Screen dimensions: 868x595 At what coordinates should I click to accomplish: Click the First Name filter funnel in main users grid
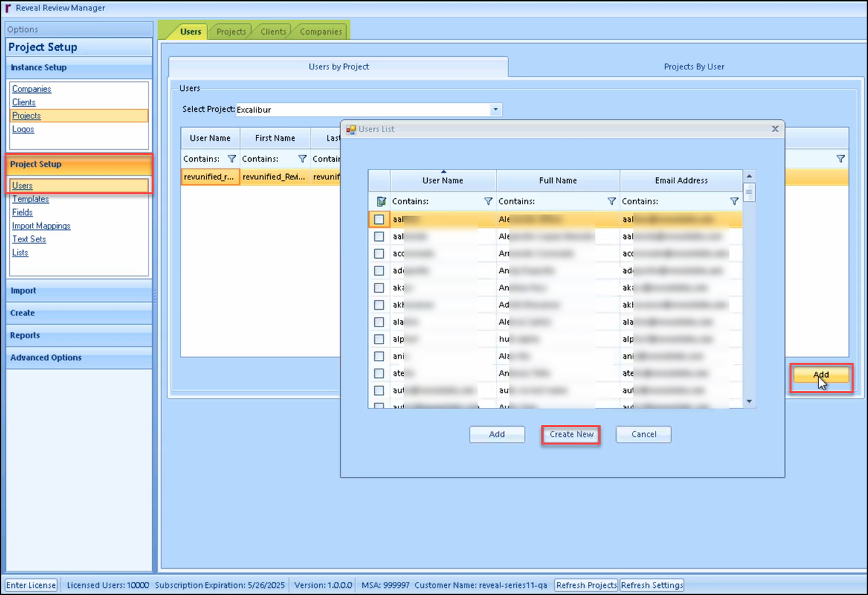point(302,158)
